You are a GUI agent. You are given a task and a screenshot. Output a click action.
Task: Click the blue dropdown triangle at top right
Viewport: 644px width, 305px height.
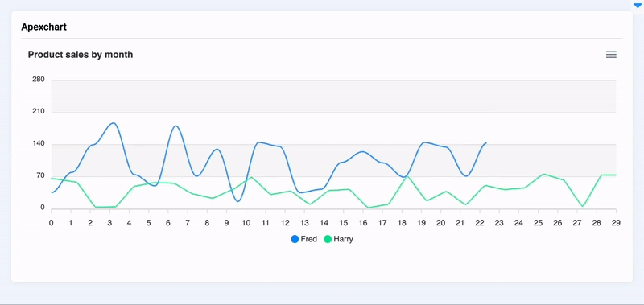pyautogui.click(x=637, y=6)
